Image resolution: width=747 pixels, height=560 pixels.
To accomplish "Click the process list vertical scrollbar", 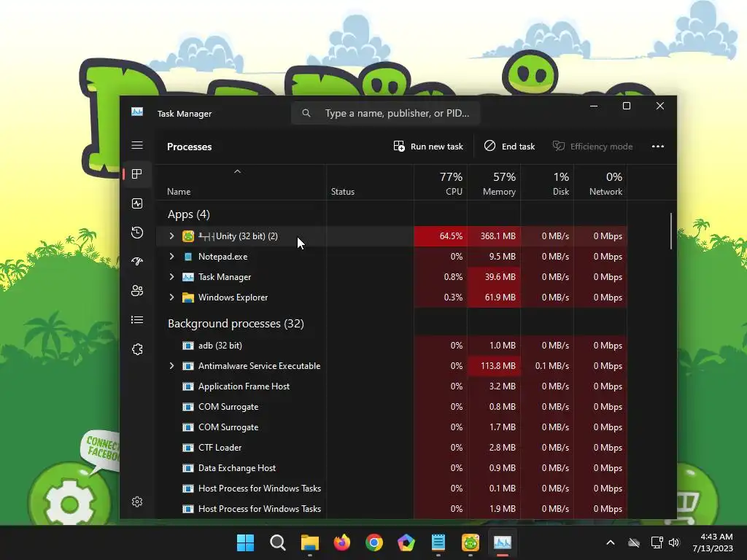I will pos(671,231).
